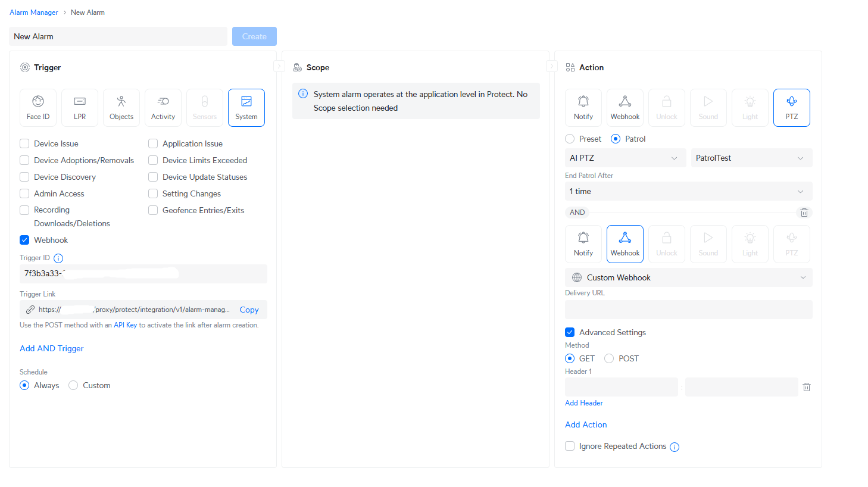868x487 pixels.
Task: Click the Trigger ID info icon
Action: 58,258
